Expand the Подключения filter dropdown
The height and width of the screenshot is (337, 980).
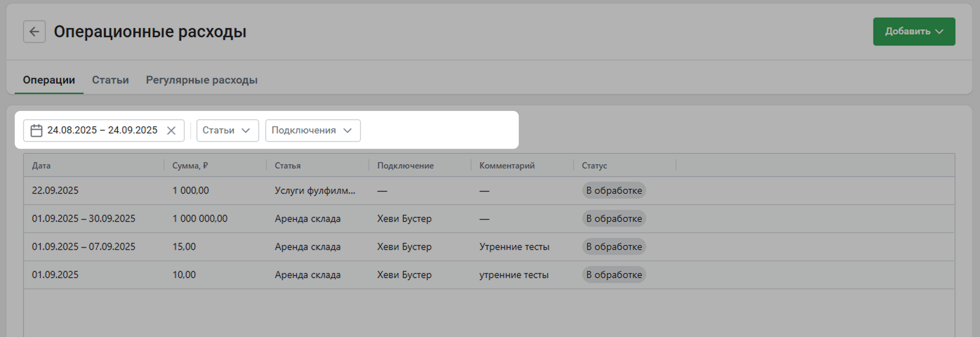click(312, 131)
